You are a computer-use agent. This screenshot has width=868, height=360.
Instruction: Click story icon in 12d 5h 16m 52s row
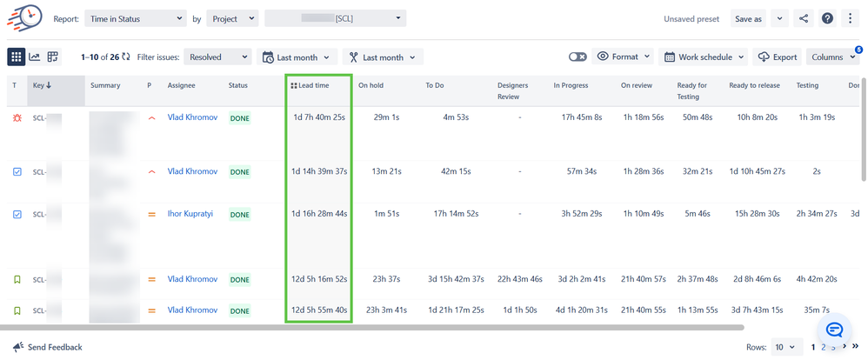(x=17, y=280)
